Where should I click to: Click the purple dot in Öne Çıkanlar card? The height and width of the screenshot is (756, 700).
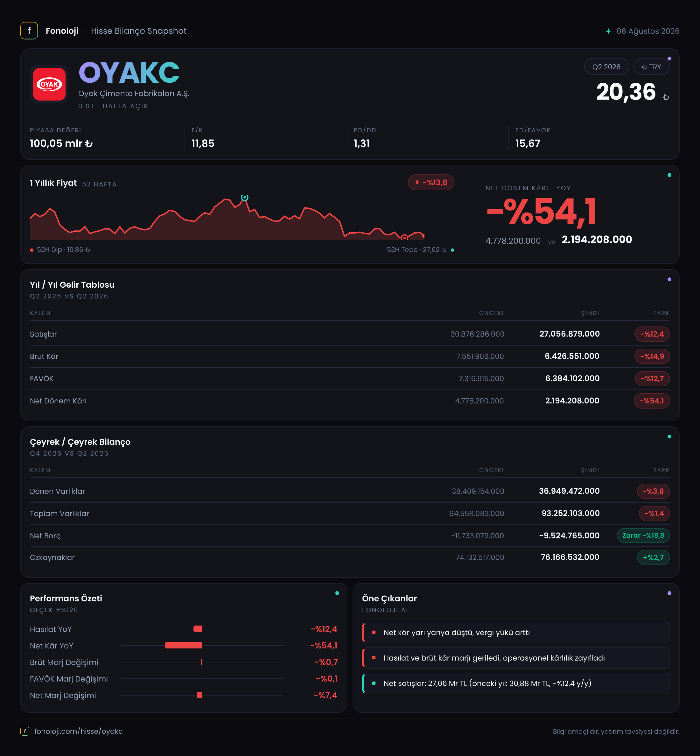tap(669, 593)
